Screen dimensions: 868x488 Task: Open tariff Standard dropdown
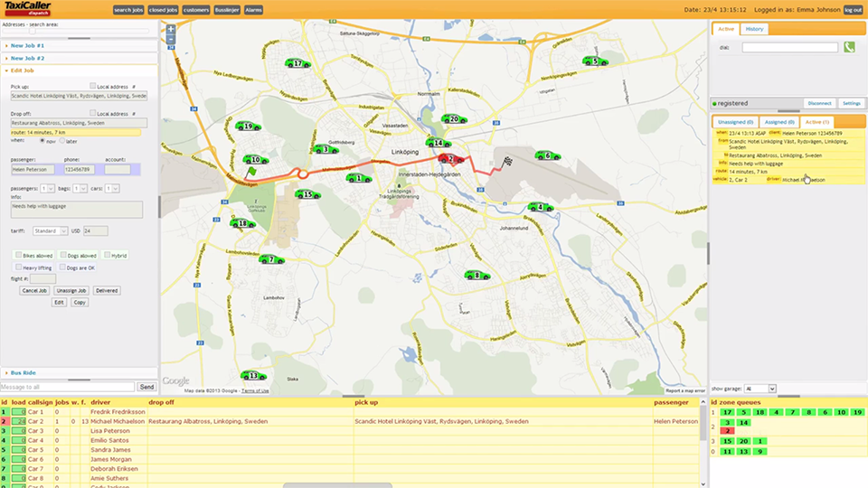(50, 230)
